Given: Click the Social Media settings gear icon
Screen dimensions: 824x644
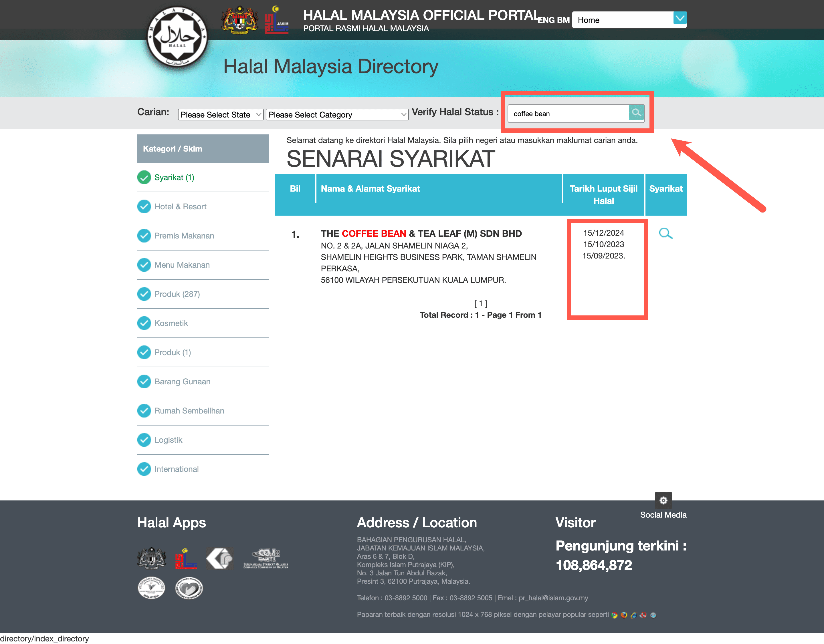Looking at the screenshot, I should pos(663,500).
